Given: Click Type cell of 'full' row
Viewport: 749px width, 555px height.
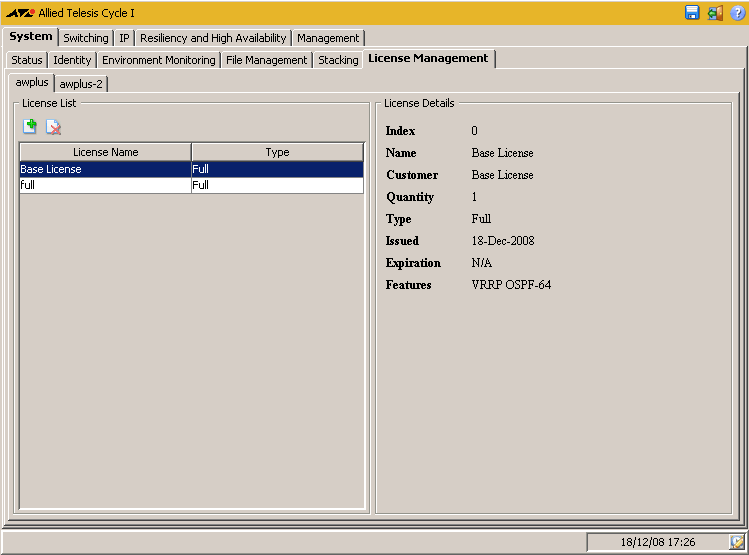Looking at the screenshot, I should click(278, 185).
